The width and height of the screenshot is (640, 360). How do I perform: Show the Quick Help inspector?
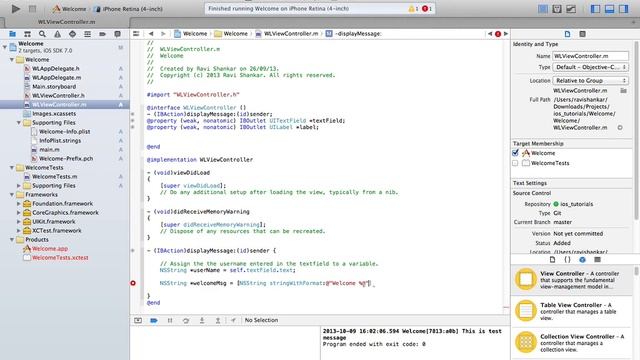[x=582, y=34]
